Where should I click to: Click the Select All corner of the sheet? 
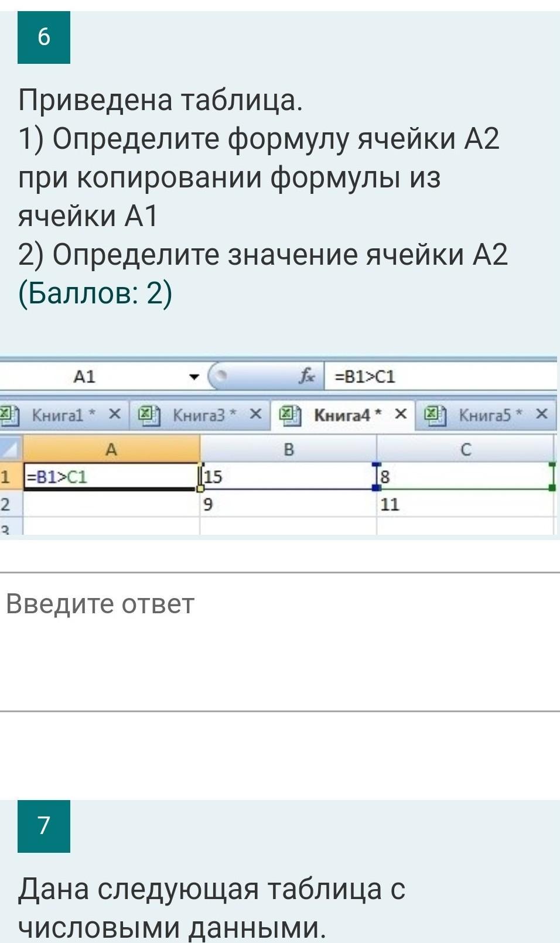[11, 449]
